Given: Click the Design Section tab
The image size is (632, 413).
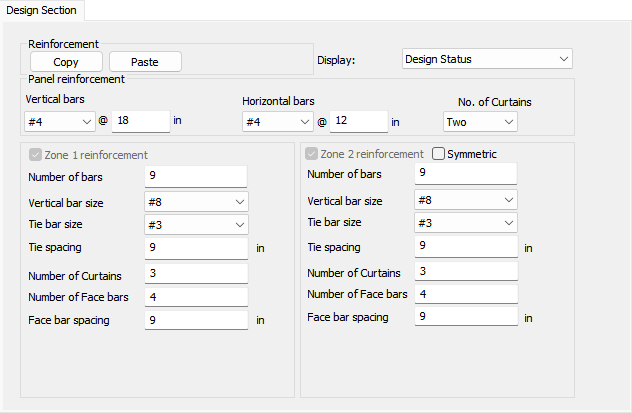Looking at the screenshot, I should point(42,9).
